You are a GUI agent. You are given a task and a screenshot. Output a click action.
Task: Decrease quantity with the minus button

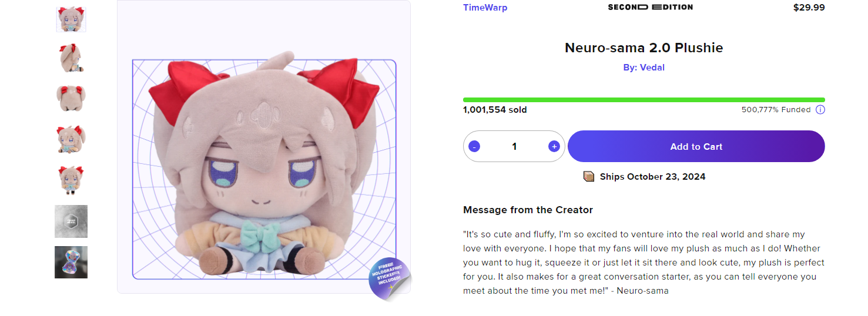coord(474,146)
